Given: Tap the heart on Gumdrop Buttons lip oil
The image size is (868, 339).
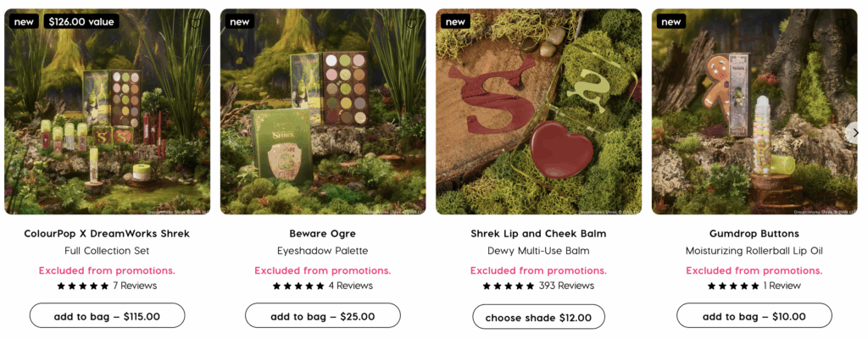Looking at the screenshot, I should [x=843, y=22].
